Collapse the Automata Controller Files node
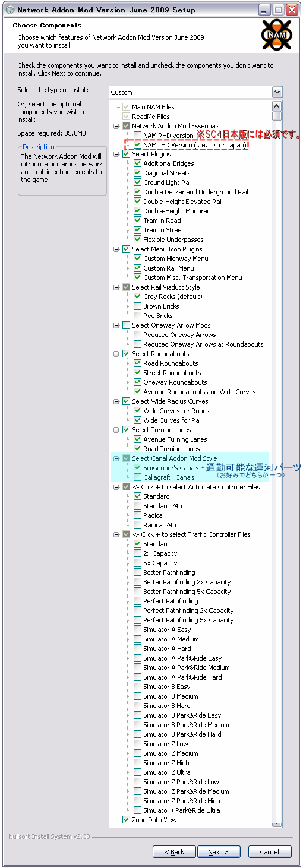303x868 pixels. [x=116, y=487]
